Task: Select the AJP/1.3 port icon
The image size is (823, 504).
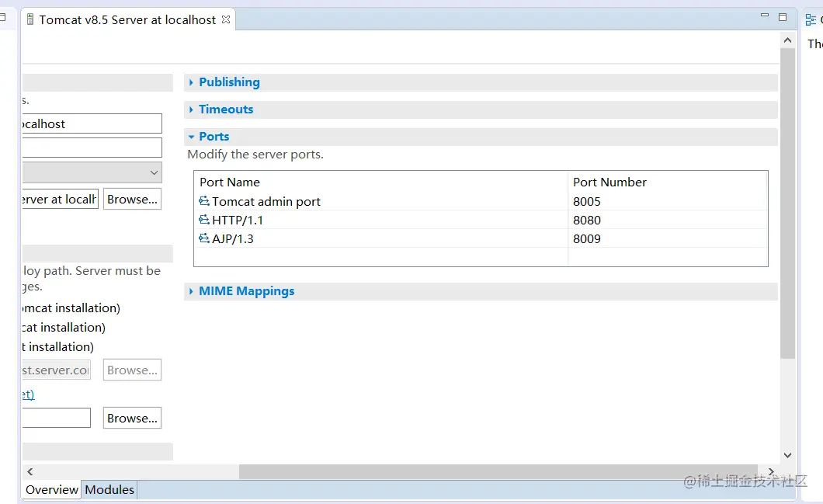Action: (204, 238)
